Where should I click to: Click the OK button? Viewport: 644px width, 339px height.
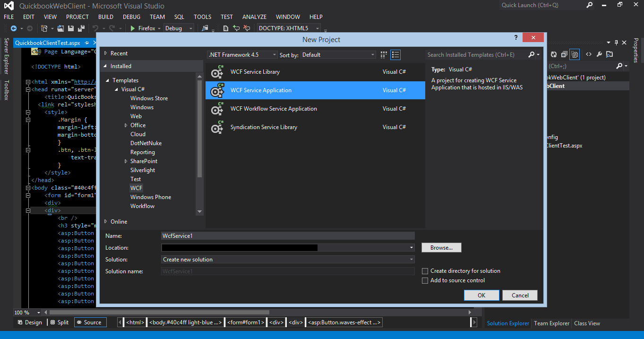click(481, 295)
